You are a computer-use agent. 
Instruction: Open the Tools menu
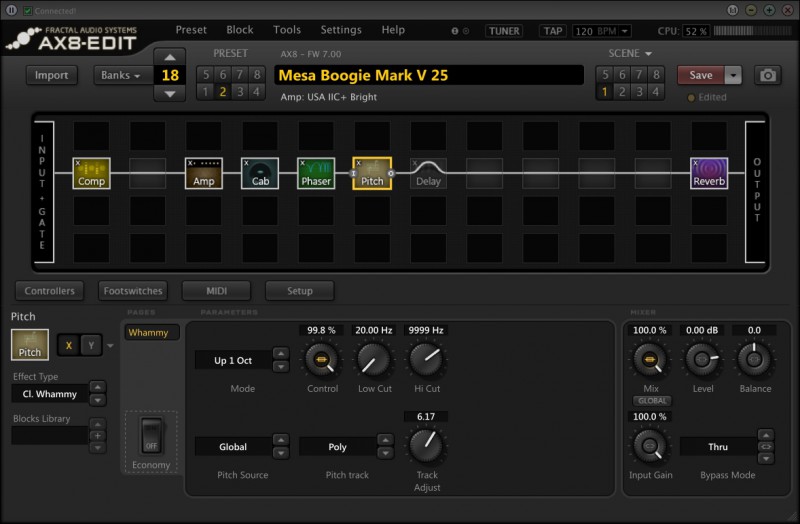[x=287, y=30]
